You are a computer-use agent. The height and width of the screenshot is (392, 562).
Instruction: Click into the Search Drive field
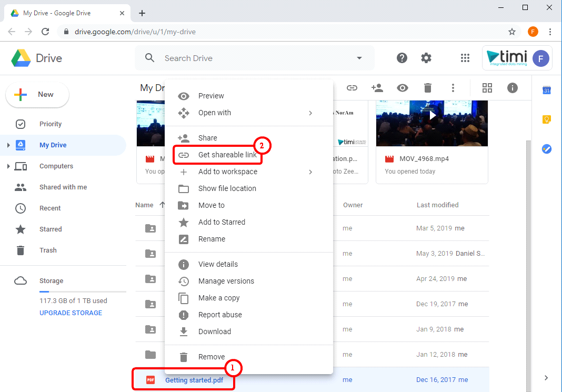(255, 58)
